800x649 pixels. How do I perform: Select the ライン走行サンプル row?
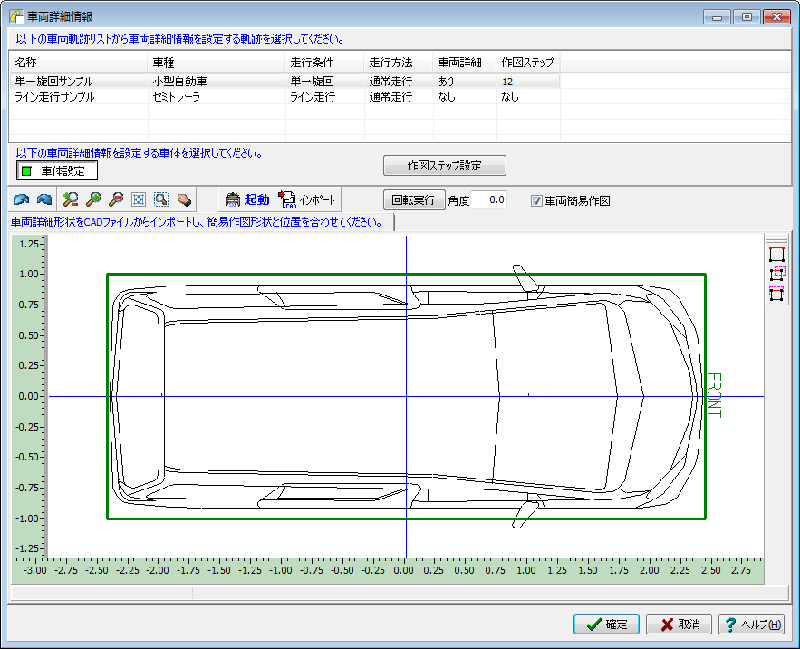pos(285,97)
